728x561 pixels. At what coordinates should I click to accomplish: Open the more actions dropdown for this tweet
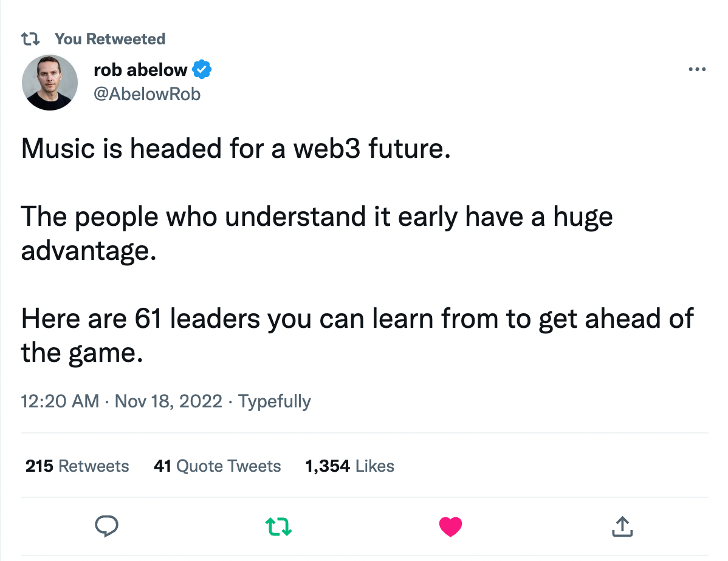pyautogui.click(x=696, y=69)
